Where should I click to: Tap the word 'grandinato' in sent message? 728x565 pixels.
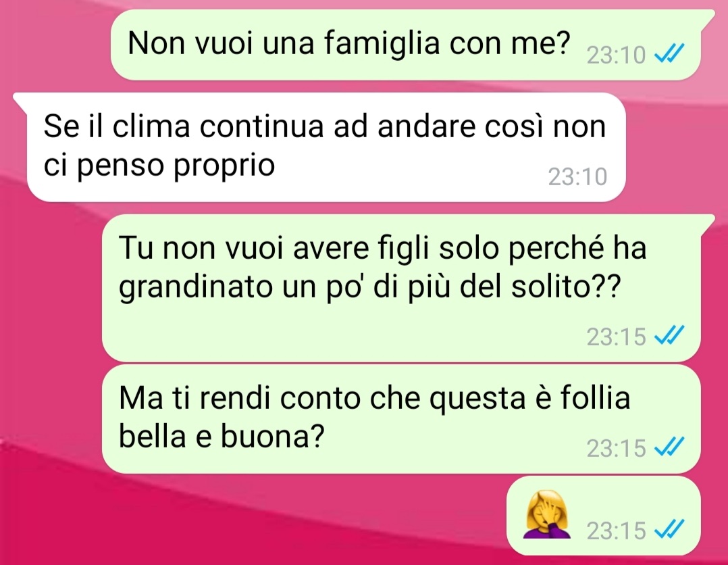(195, 288)
